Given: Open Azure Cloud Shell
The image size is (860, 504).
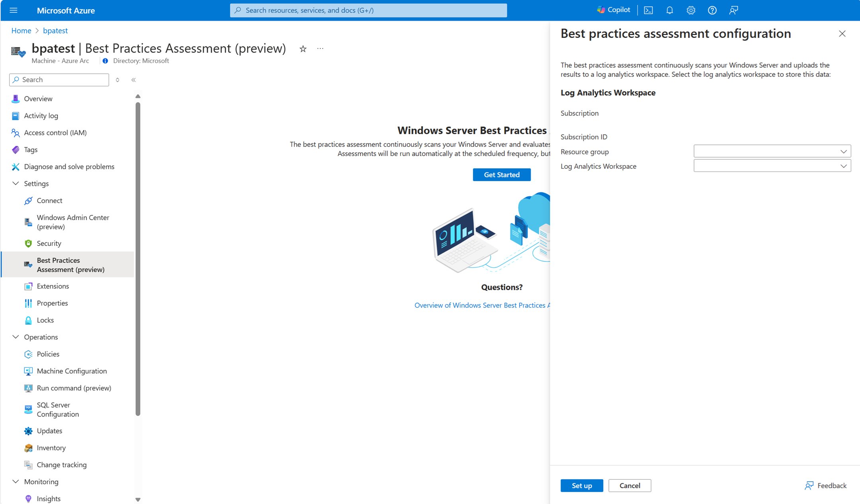Looking at the screenshot, I should [648, 10].
